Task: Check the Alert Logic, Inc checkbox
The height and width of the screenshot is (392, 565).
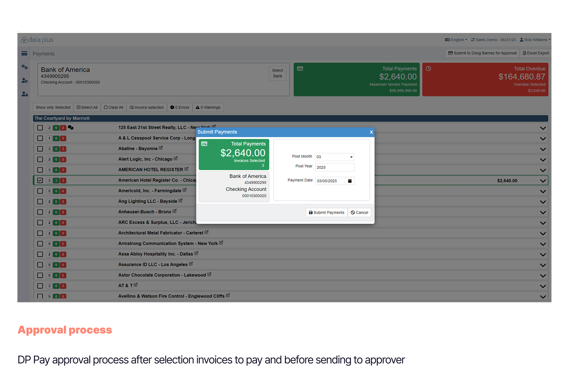Action: click(x=40, y=159)
